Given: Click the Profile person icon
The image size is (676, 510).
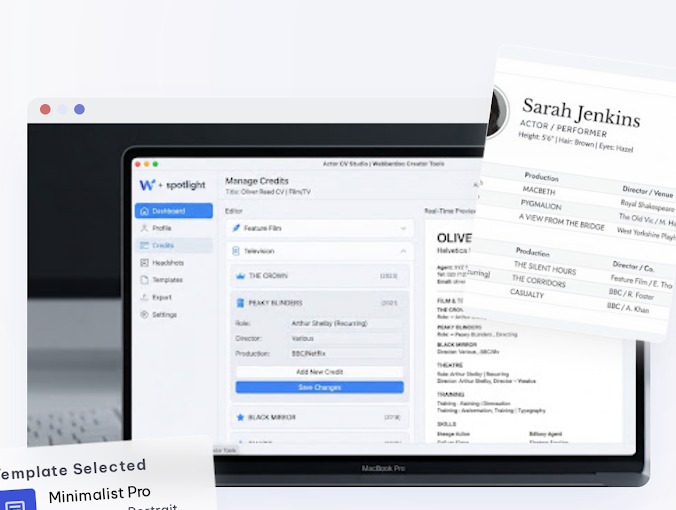Looking at the screenshot, I should point(144,228).
